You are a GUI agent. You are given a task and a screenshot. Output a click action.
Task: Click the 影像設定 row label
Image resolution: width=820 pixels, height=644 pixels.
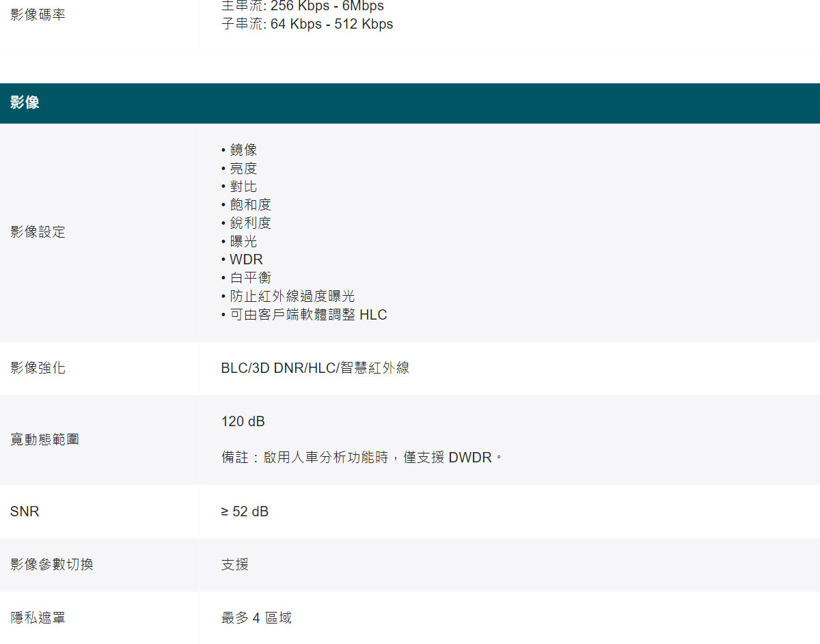coord(38,232)
